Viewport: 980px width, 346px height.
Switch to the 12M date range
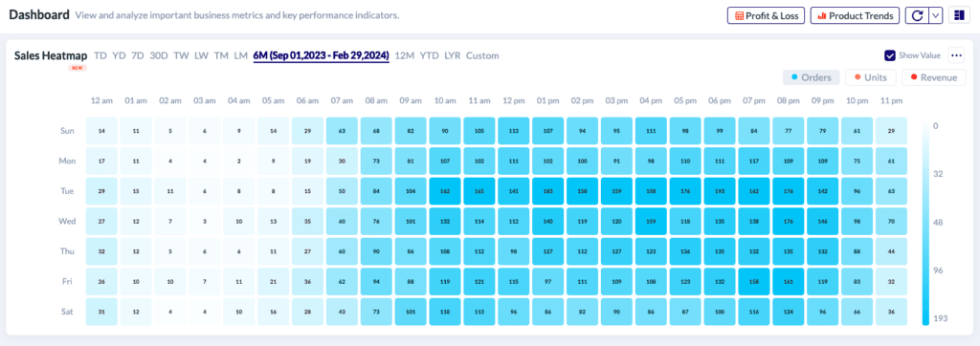[405, 55]
